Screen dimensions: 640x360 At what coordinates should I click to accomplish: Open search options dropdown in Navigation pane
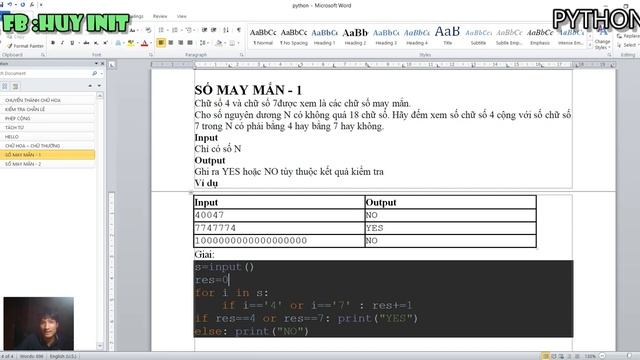point(102,73)
